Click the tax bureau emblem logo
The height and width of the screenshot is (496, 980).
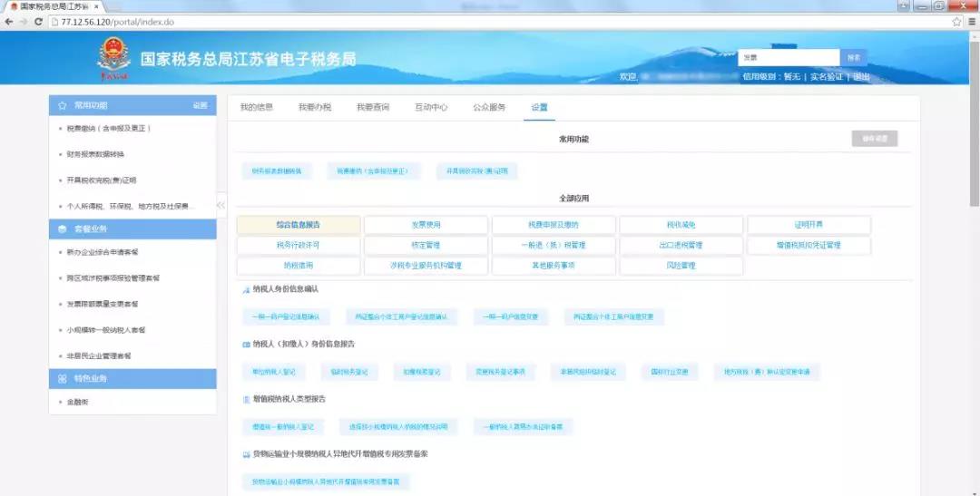point(113,57)
